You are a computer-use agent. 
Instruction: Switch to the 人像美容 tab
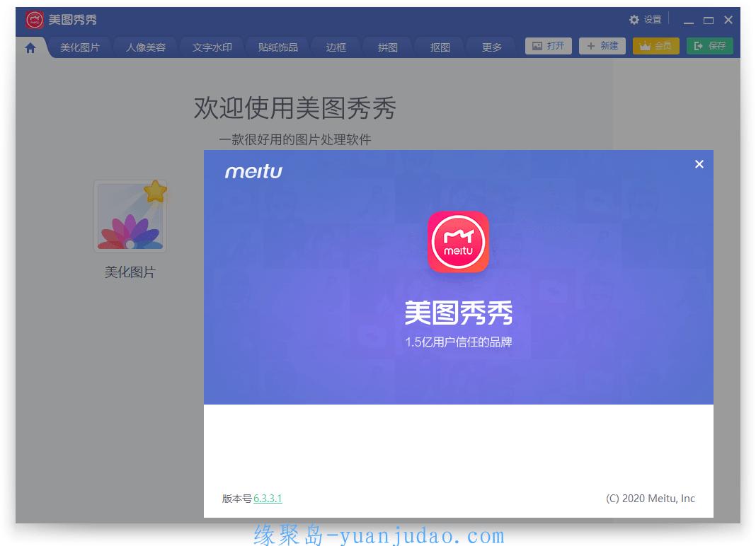click(146, 47)
